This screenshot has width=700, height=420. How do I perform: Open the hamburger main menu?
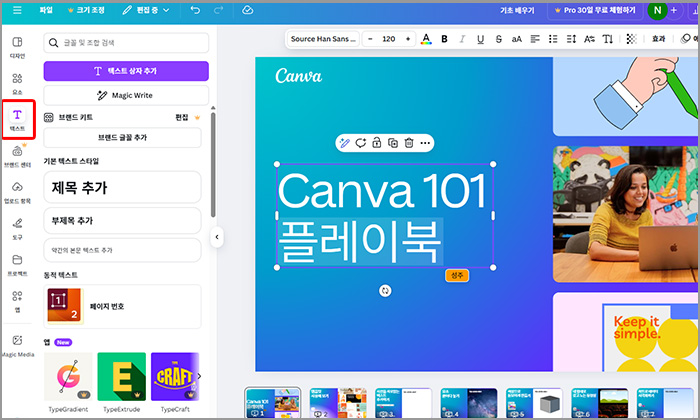coord(17,10)
